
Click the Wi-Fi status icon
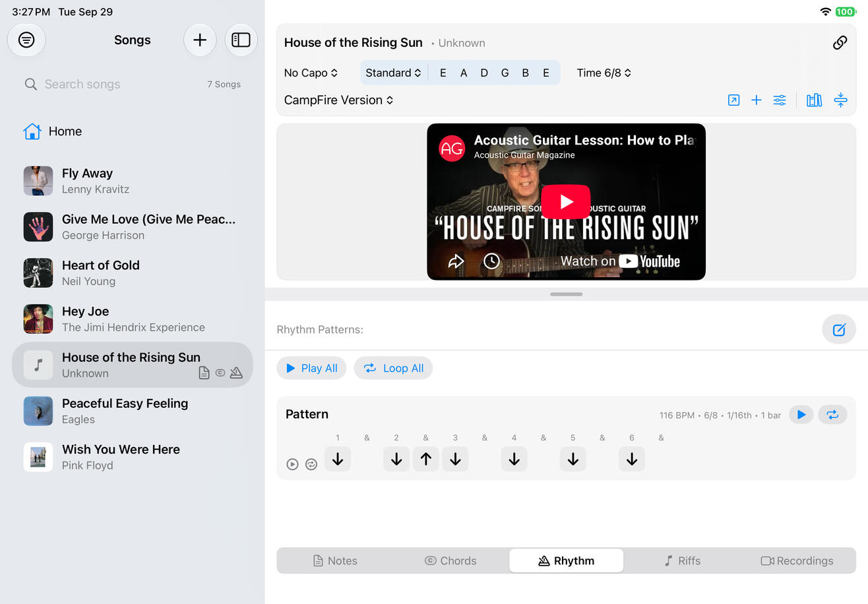(x=825, y=12)
